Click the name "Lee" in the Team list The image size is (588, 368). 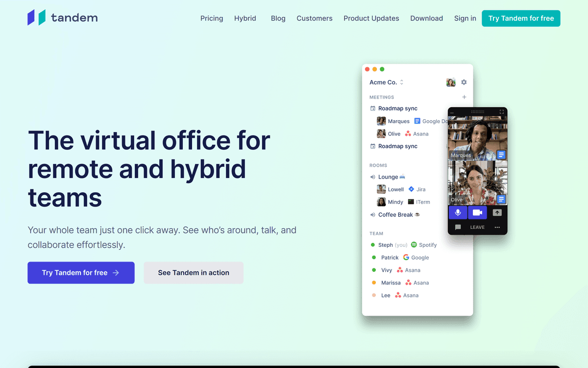tap(386, 295)
